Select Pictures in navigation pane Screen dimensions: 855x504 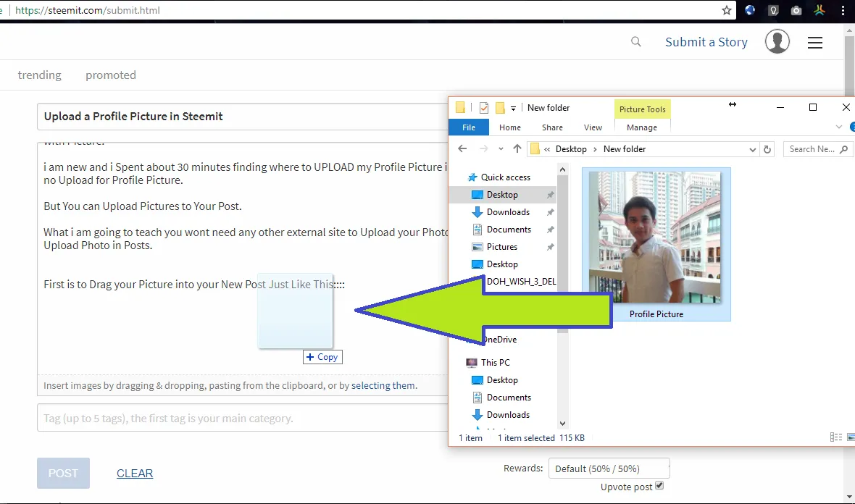502,247
